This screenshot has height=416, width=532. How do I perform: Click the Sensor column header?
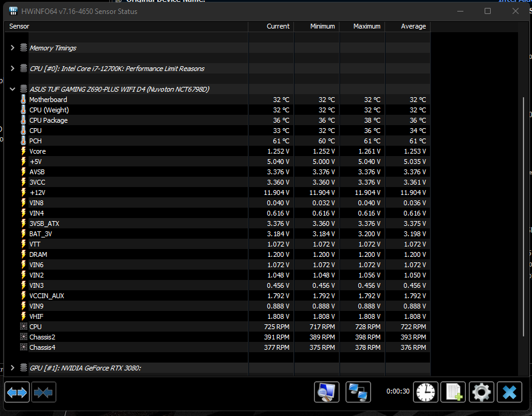(126, 27)
